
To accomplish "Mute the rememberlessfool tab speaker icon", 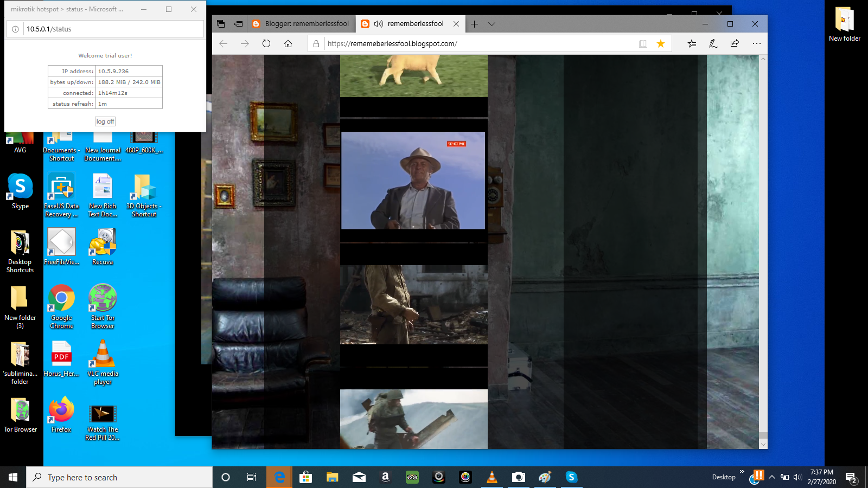I will pos(379,24).
